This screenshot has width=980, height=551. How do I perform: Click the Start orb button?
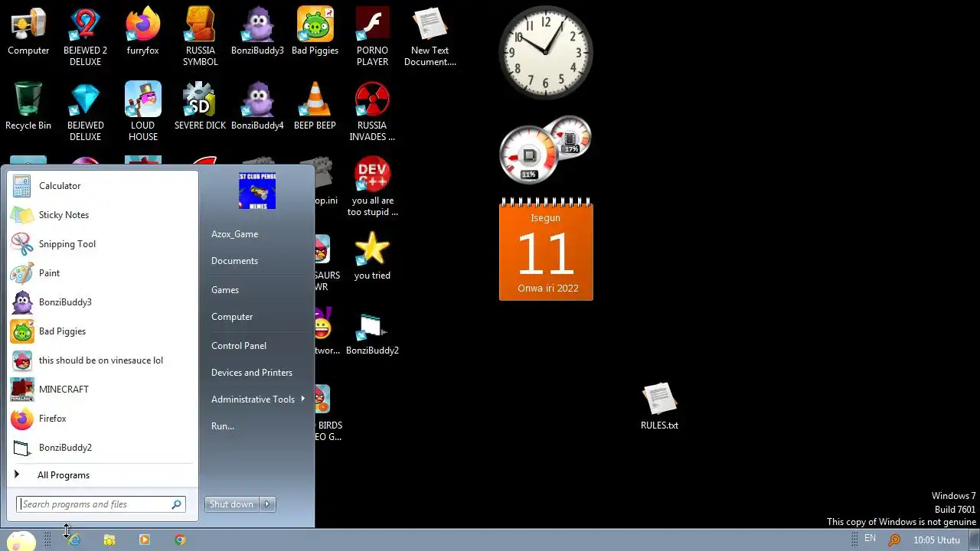pos(21,540)
